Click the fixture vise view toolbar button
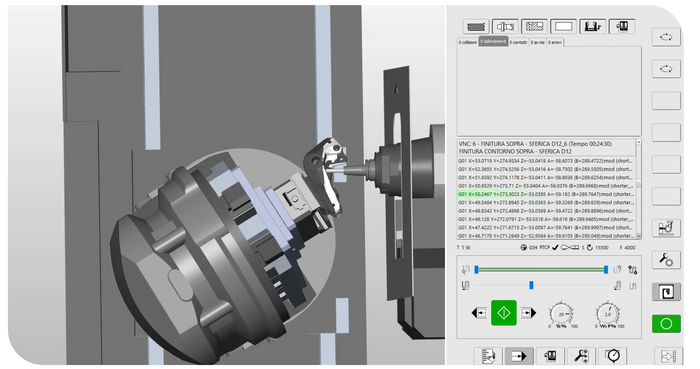This screenshot has width=700, height=369. (x=593, y=27)
